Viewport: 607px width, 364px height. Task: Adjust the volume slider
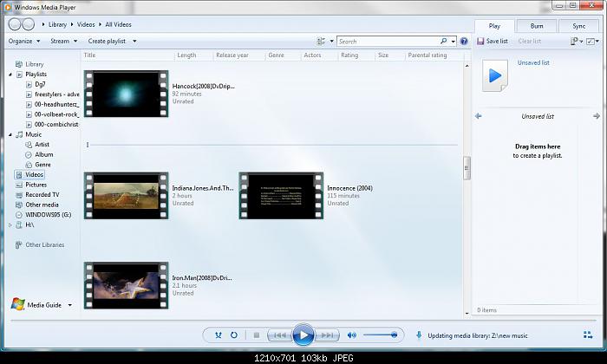381,335
